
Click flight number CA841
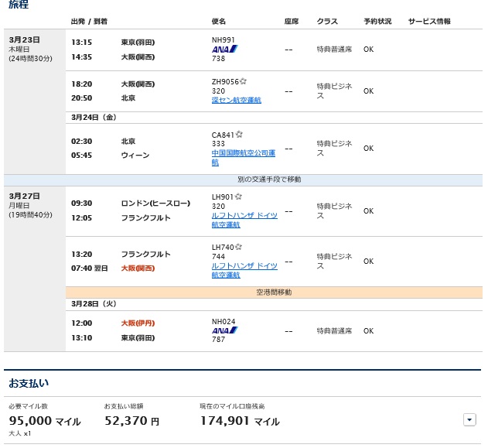(x=223, y=135)
